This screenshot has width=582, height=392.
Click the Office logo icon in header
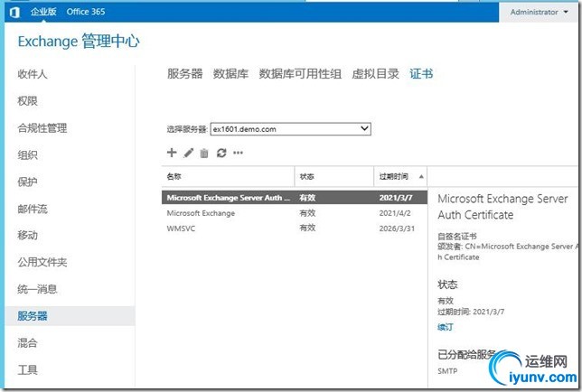tap(14, 12)
